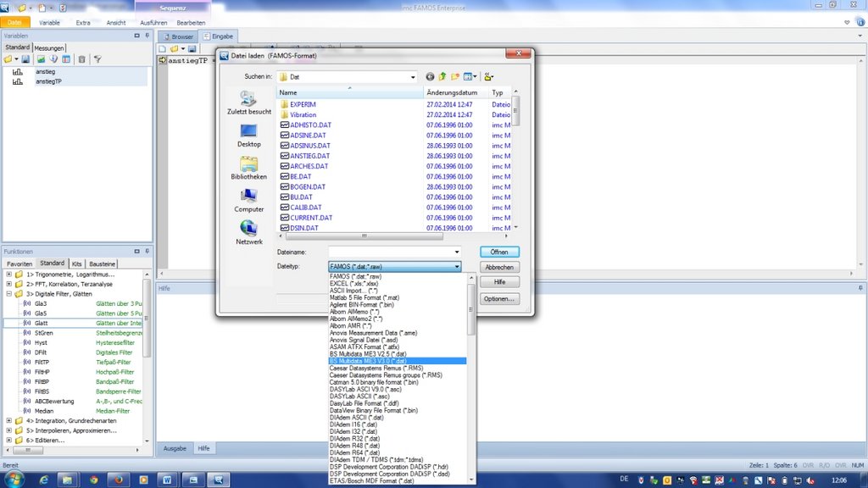Click the table icon in the Variablen toolbar

click(66, 59)
